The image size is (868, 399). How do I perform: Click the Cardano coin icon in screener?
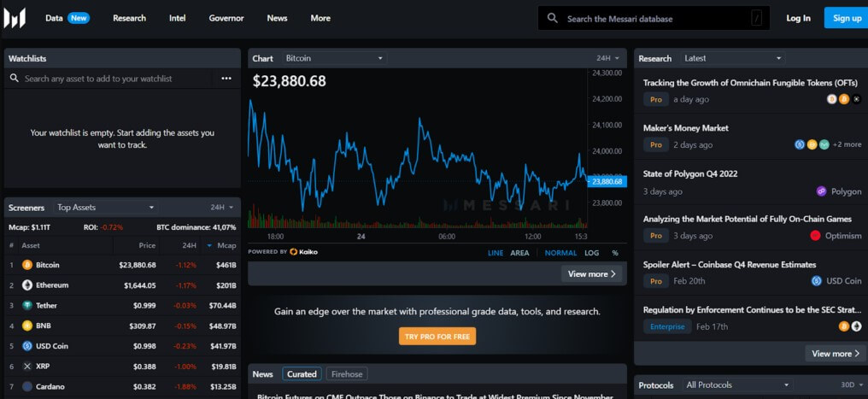point(27,387)
